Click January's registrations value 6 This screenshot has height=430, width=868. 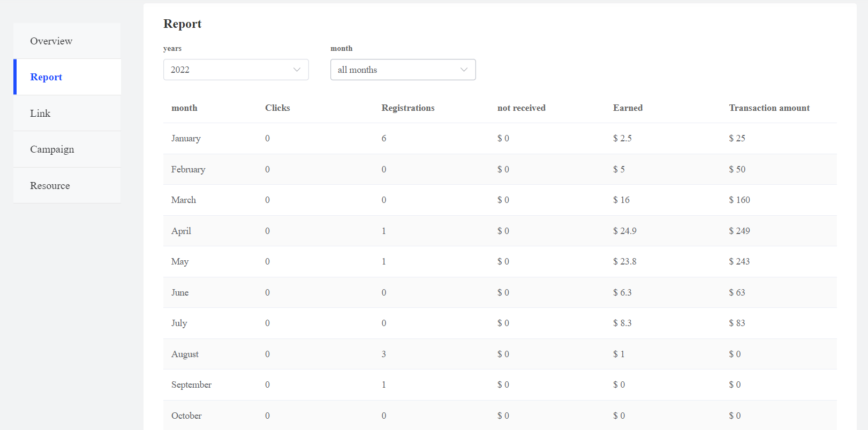point(384,138)
